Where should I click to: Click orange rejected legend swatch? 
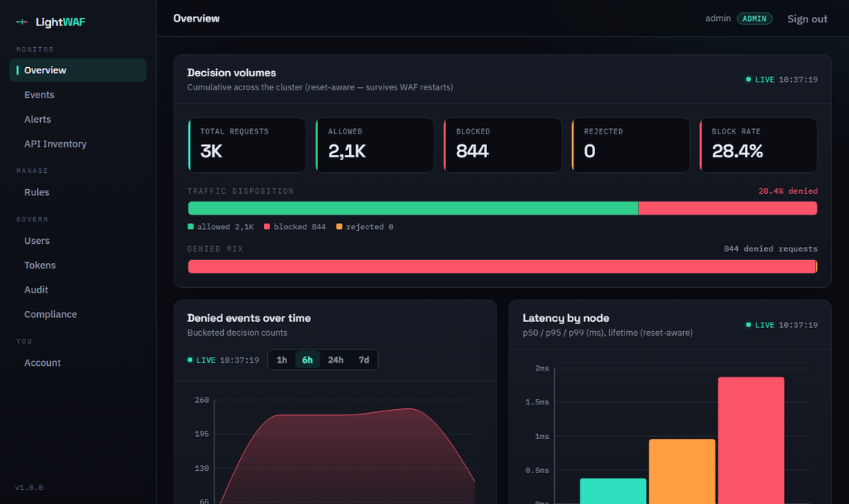(339, 227)
